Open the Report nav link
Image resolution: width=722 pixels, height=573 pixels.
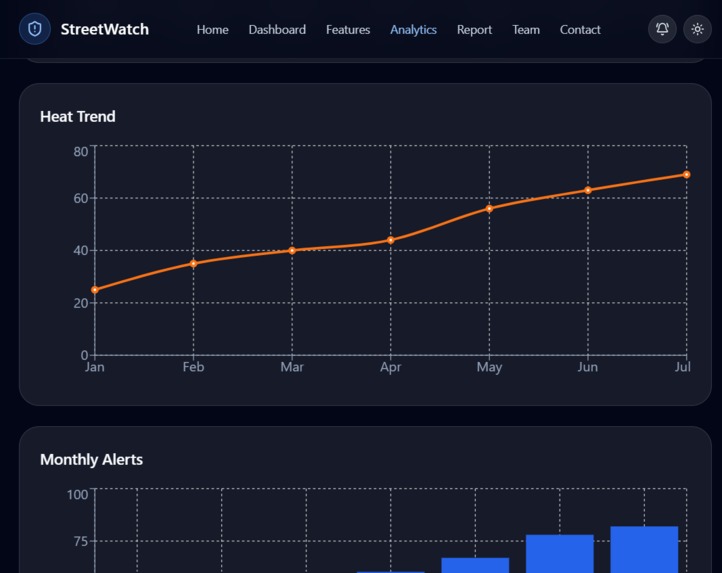click(x=474, y=29)
